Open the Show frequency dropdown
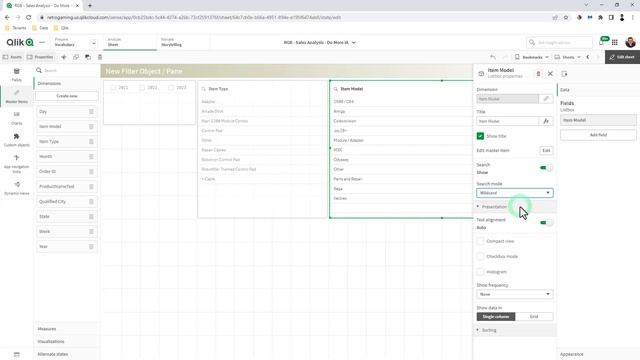This screenshot has width=640, height=360. [x=515, y=294]
